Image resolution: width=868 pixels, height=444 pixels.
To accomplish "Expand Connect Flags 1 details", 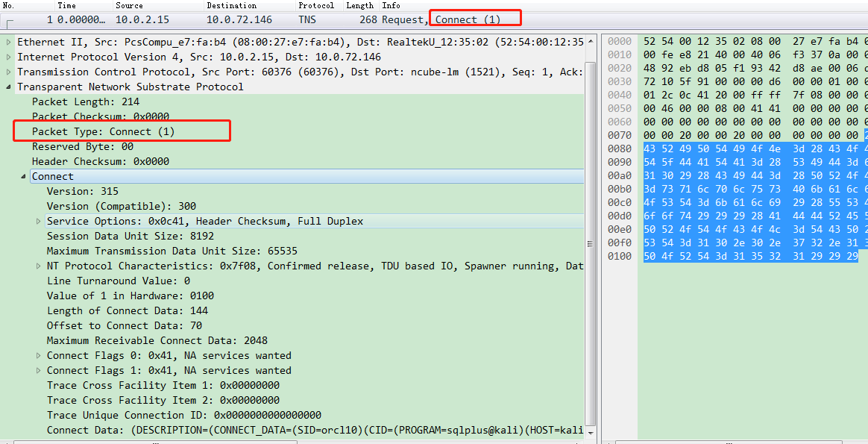I will click(x=39, y=370).
